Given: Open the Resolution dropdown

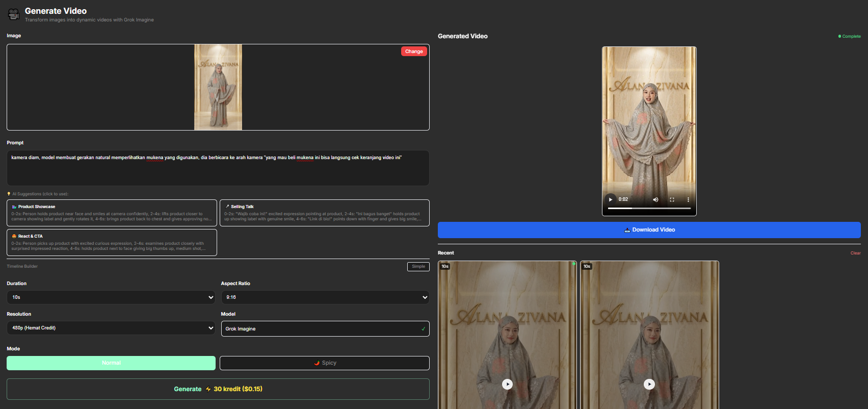Looking at the screenshot, I should click(x=111, y=328).
